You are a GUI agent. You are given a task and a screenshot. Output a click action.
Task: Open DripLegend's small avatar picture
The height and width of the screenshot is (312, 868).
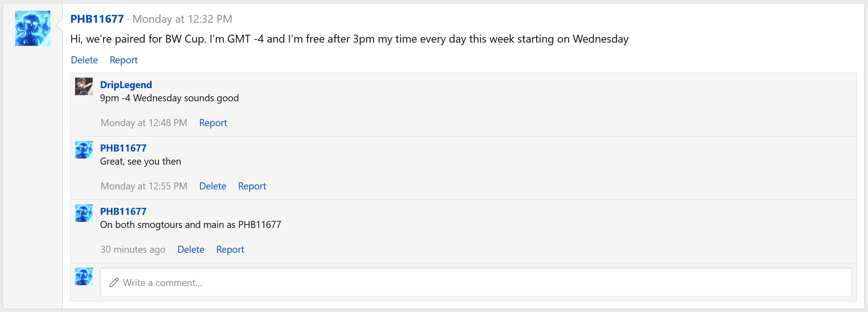84,86
